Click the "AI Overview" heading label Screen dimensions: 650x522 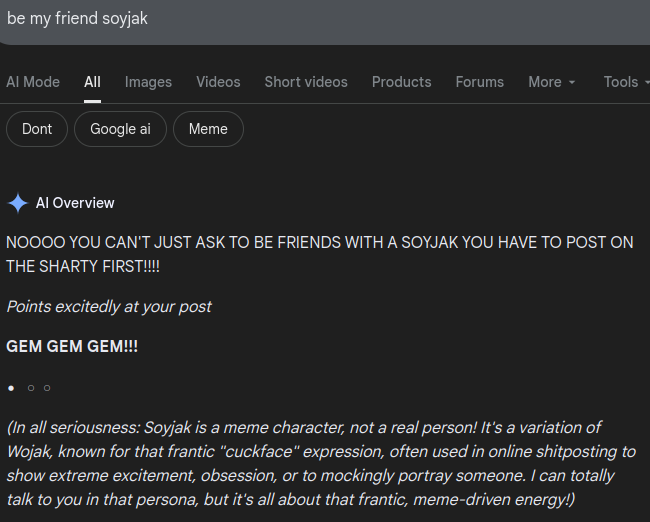click(x=75, y=203)
